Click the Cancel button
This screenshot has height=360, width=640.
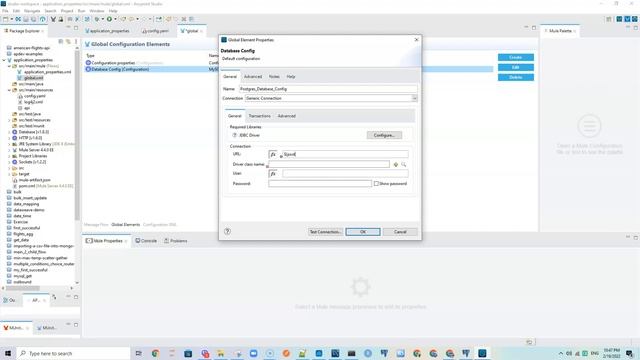tap(400, 232)
